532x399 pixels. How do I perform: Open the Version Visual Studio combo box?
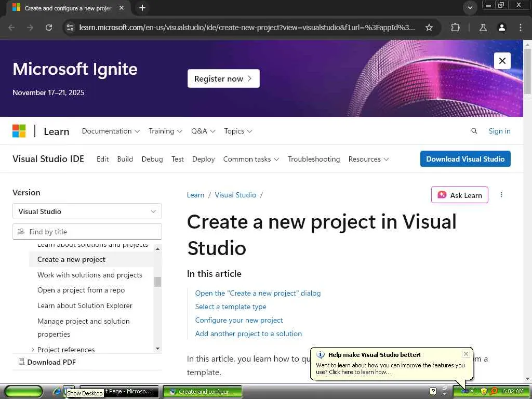pos(87,211)
